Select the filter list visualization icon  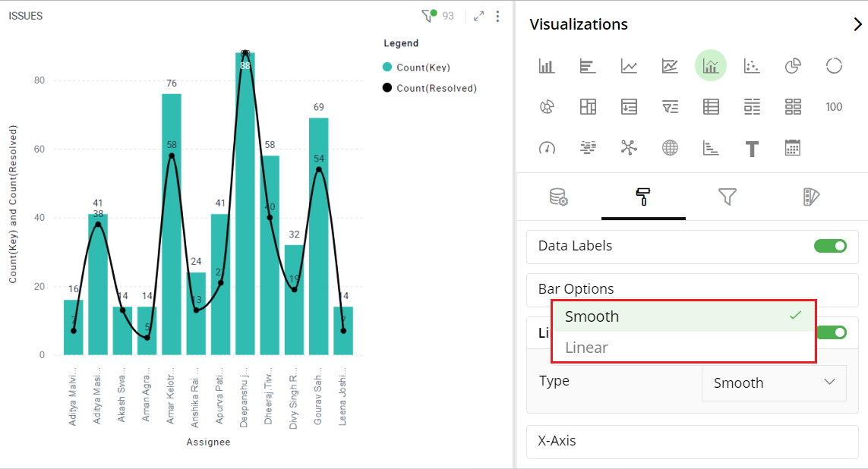670,107
